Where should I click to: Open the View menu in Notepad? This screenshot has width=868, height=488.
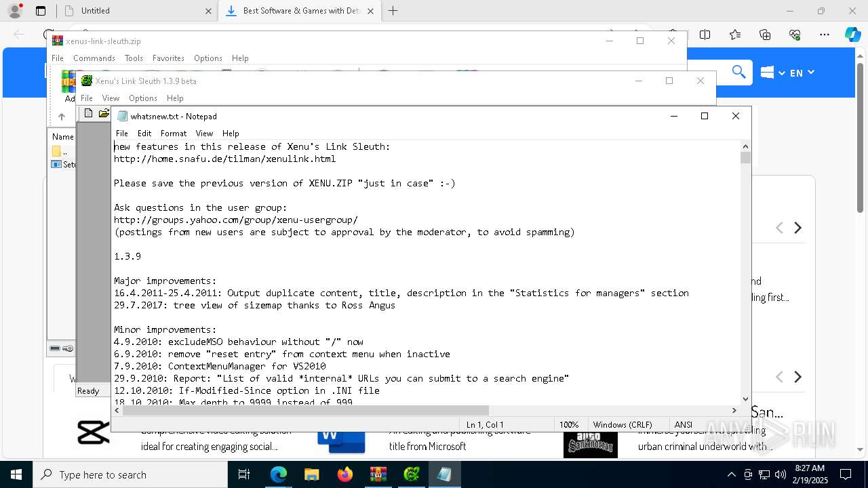coord(204,134)
